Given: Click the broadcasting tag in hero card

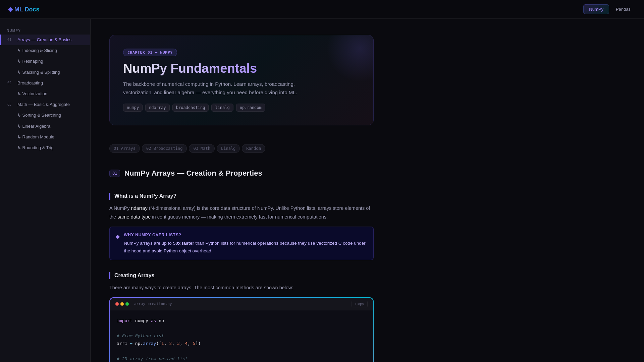Looking at the screenshot, I should pyautogui.click(x=191, y=108).
